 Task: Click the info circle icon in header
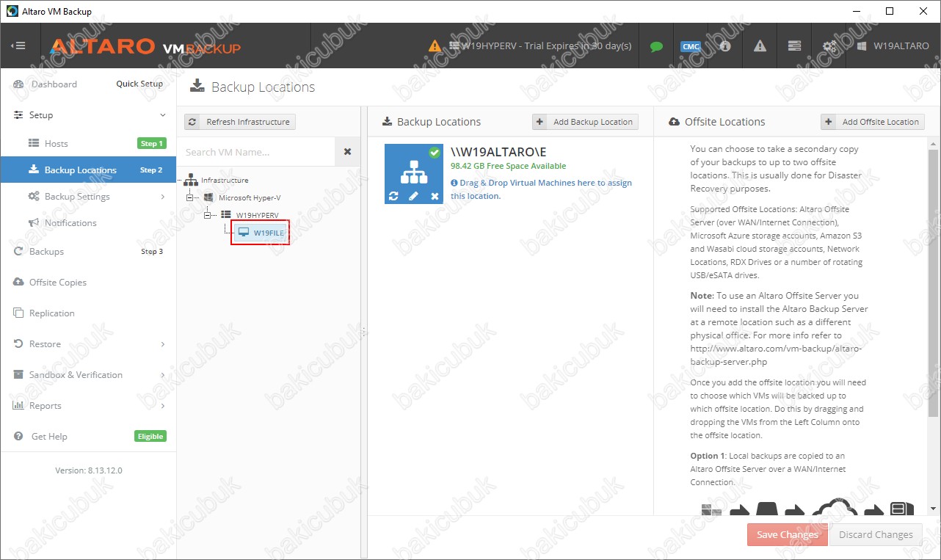[x=725, y=46]
